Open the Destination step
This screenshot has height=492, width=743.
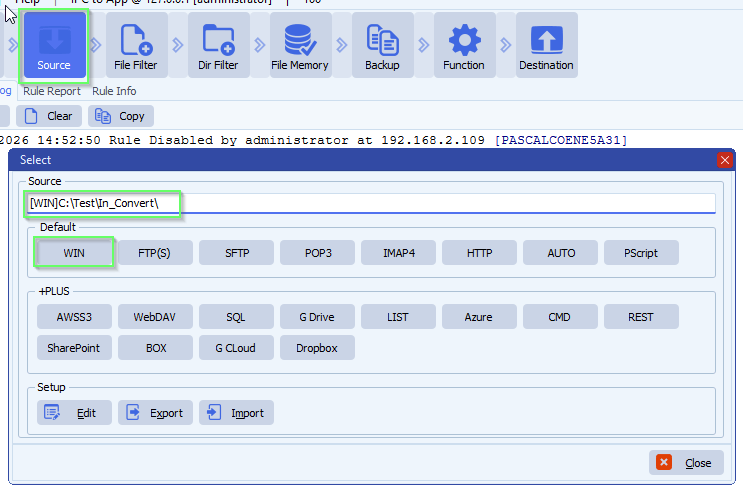click(x=546, y=45)
